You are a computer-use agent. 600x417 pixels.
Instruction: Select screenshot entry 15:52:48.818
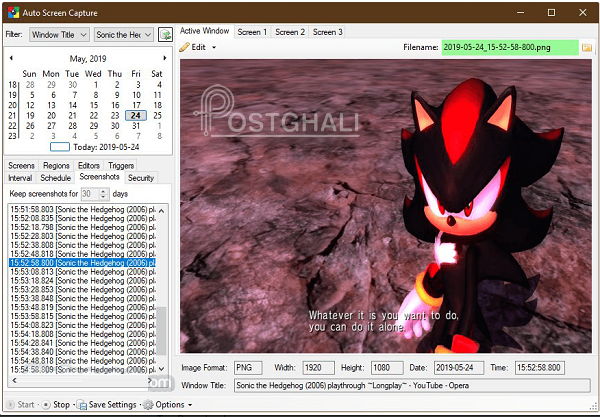click(82, 254)
